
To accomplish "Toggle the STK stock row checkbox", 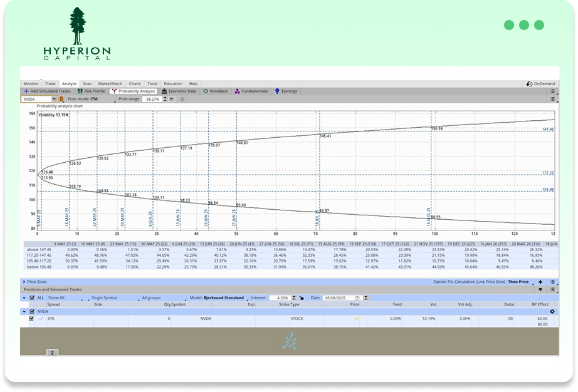I will [32, 319].
